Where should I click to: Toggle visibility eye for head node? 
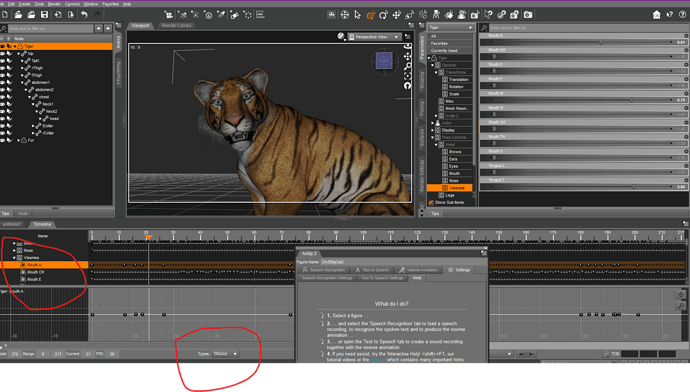pyautogui.click(x=3, y=118)
